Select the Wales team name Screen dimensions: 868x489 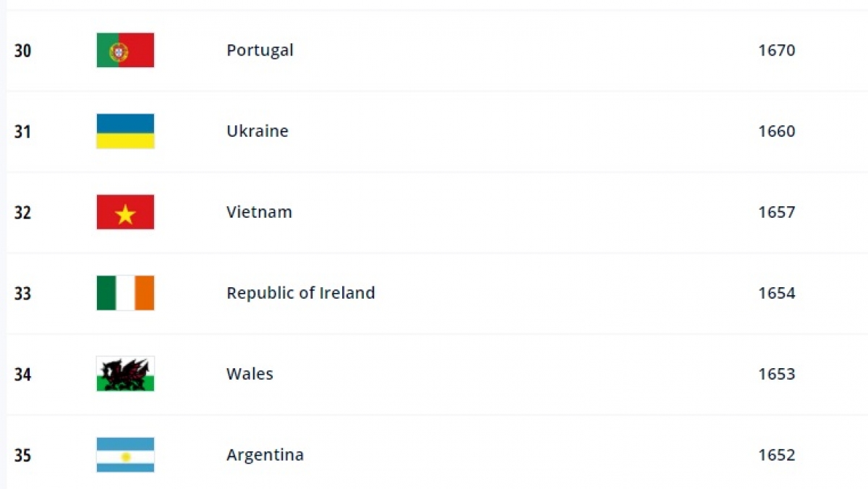[250, 375]
